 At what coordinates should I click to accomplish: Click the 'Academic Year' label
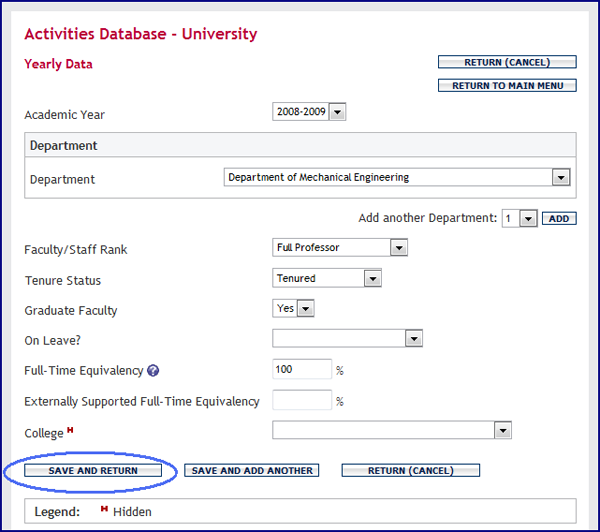pyautogui.click(x=65, y=115)
